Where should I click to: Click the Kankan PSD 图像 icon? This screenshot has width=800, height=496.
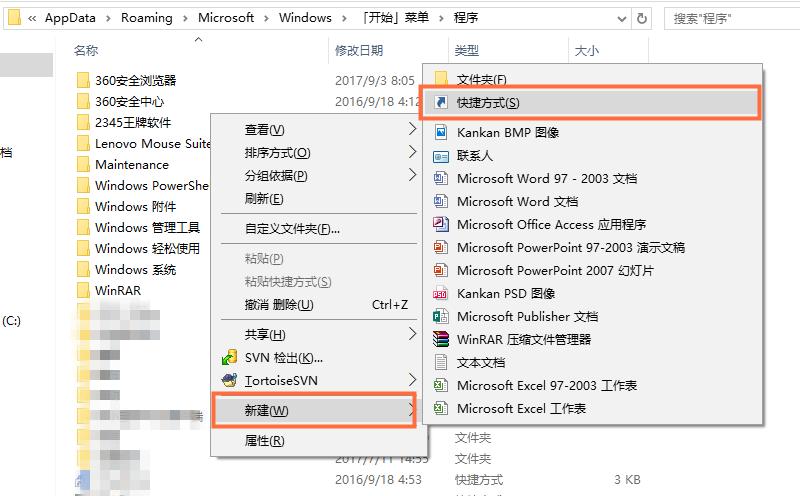tap(440, 293)
